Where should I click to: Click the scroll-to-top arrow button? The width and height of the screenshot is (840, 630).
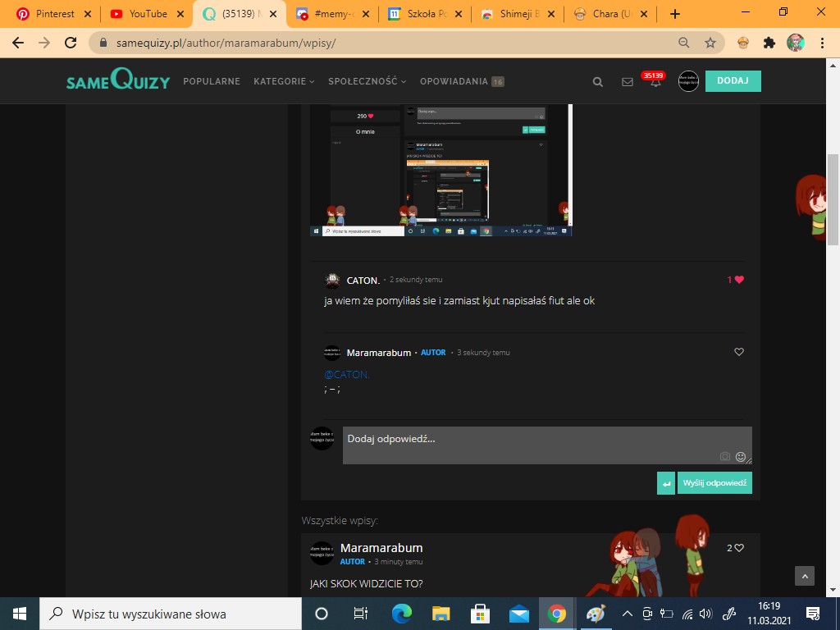pyautogui.click(x=805, y=576)
